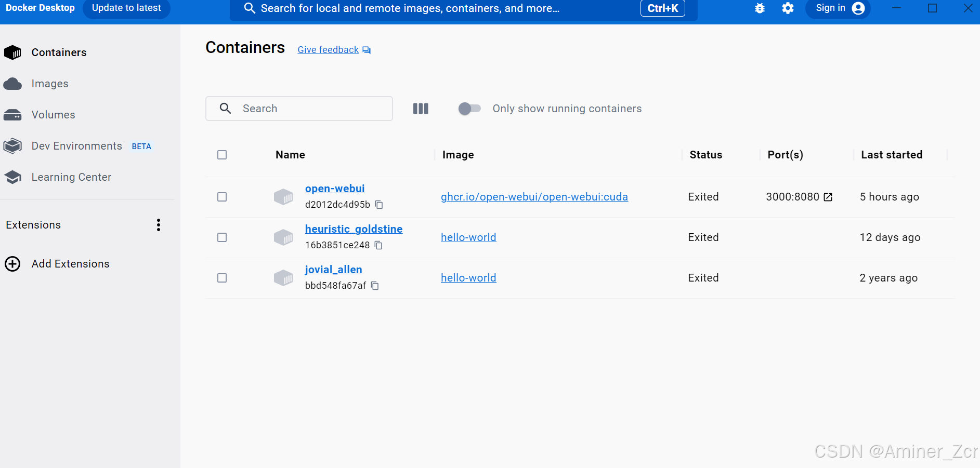Image resolution: width=980 pixels, height=468 pixels.
Task: Click the Learning Center graduation cap icon
Action: 12,177
